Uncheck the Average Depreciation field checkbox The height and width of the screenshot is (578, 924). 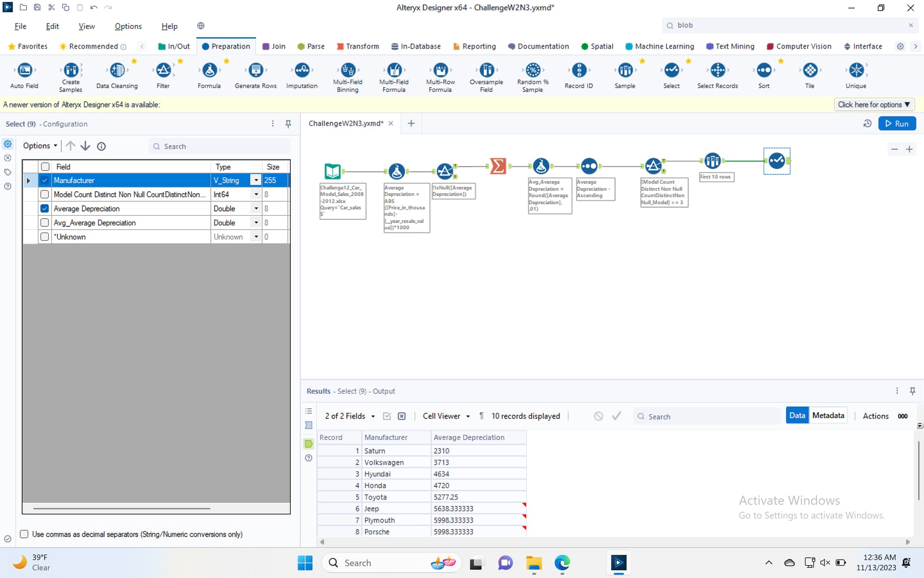click(x=45, y=209)
